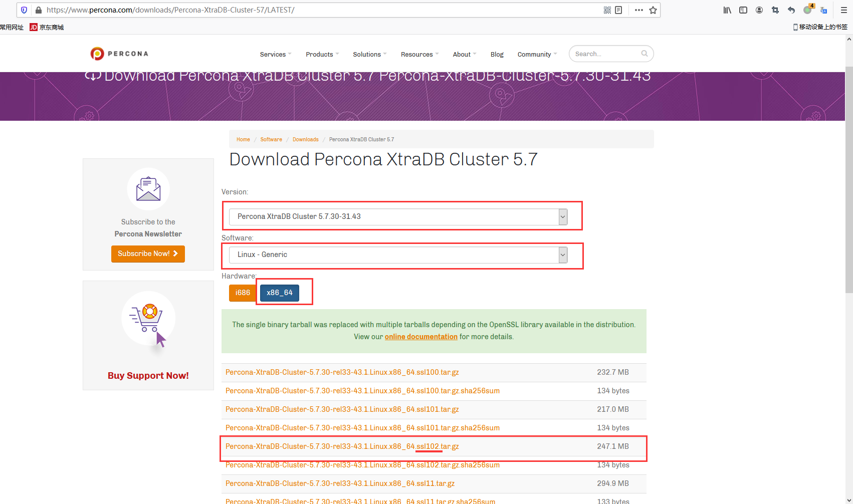Download the ssl102.tar.gz tarball
The image size is (853, 504).
(x=342, y=446)
